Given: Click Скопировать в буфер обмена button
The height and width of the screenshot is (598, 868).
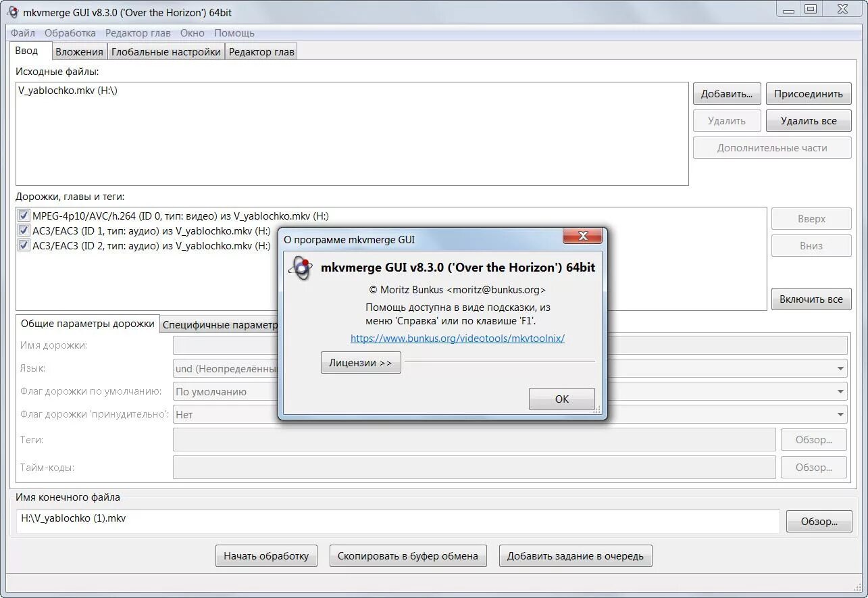Looking at the screenshot, I should point(408,556).
